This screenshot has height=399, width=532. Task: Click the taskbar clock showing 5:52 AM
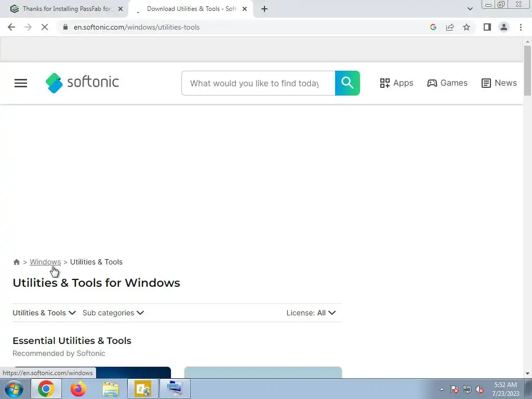point(506,389)
